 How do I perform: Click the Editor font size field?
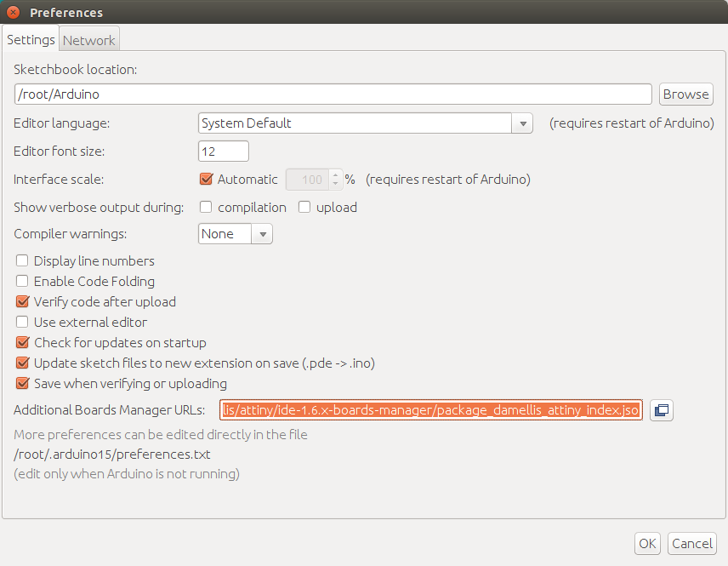(224, 152)
